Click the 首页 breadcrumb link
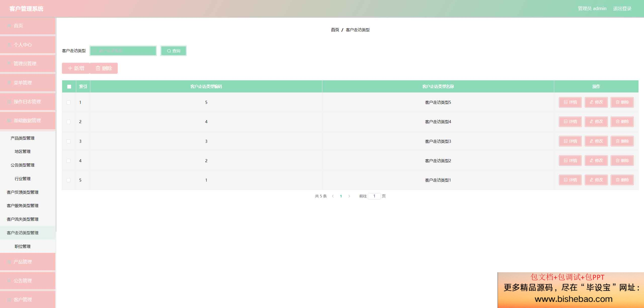The image size is (644, 308). [x=335, y=30]
